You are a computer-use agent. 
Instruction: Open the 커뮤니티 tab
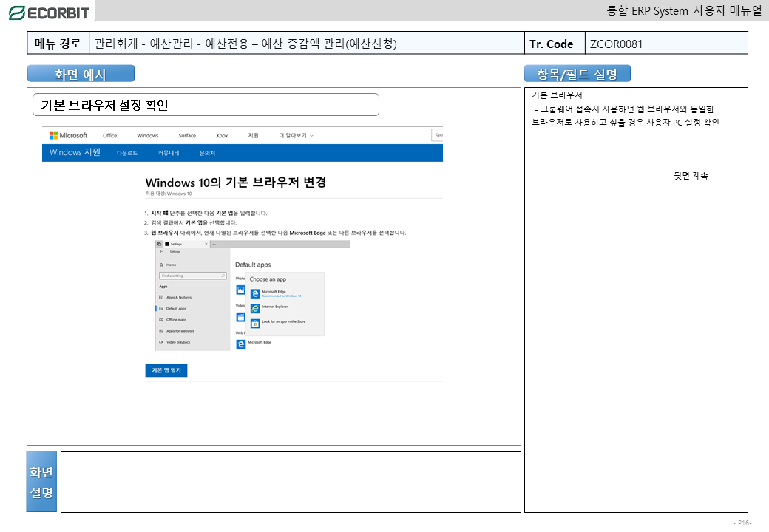point(168,153)
